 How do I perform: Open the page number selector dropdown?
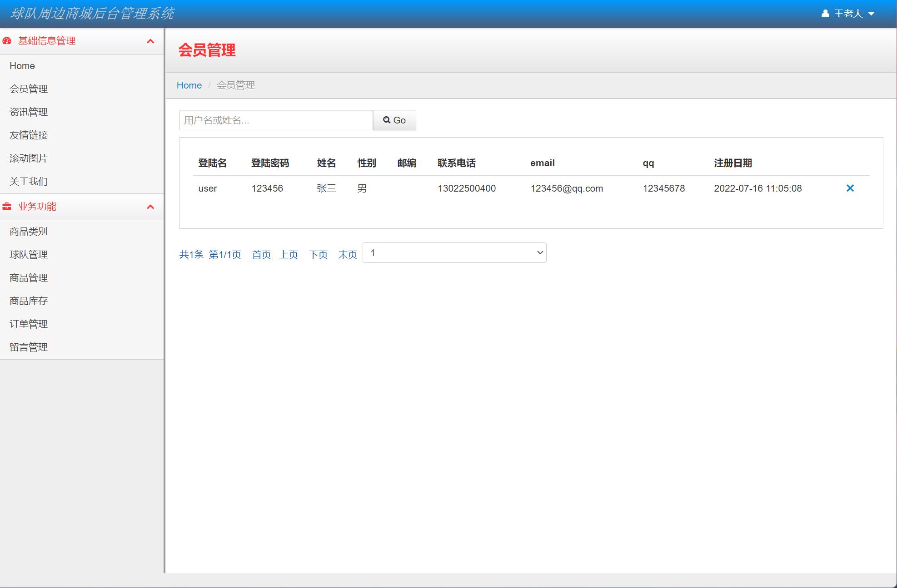[454, 252]
